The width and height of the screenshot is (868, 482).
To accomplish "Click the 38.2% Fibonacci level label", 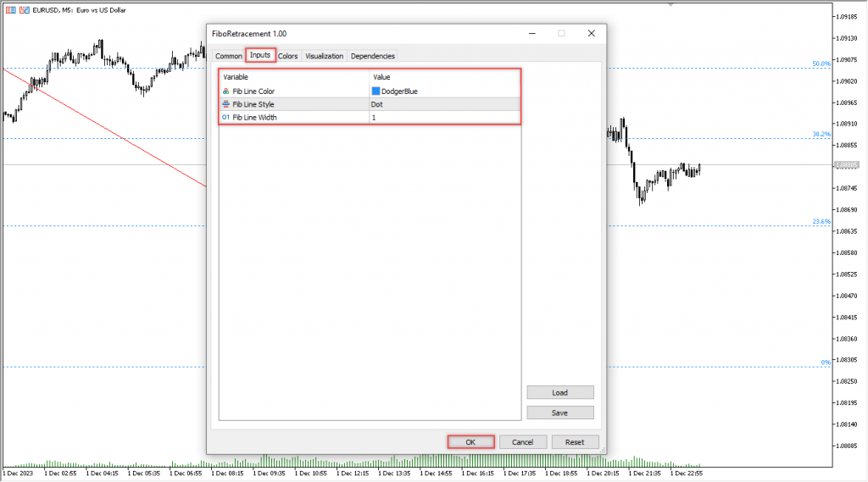I will [821, 134].
